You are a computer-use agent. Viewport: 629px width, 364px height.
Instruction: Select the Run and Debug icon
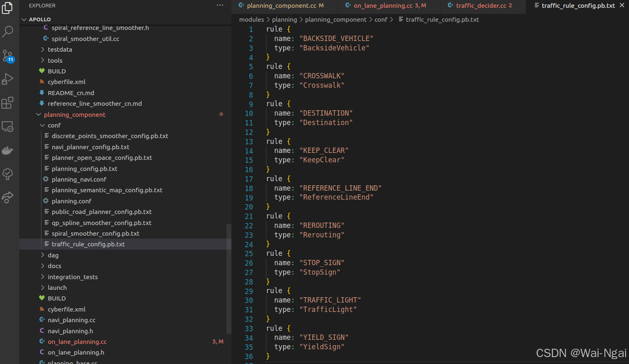7,79
